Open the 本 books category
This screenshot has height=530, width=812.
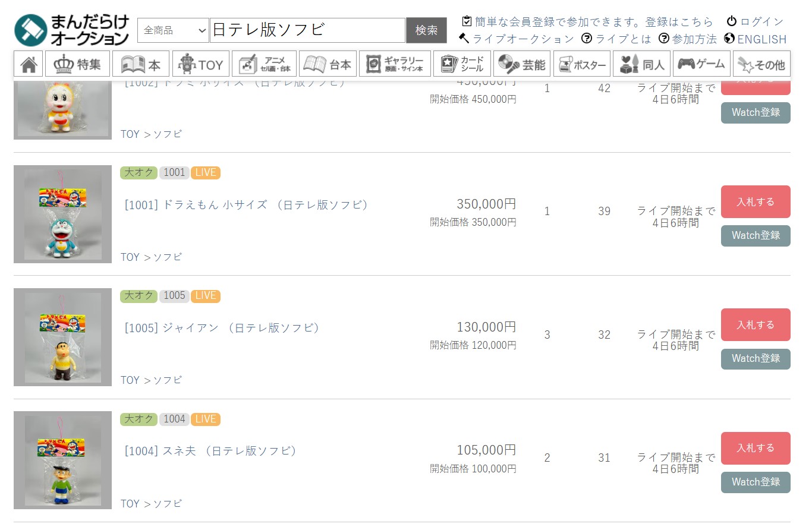[x=141, y=64]
